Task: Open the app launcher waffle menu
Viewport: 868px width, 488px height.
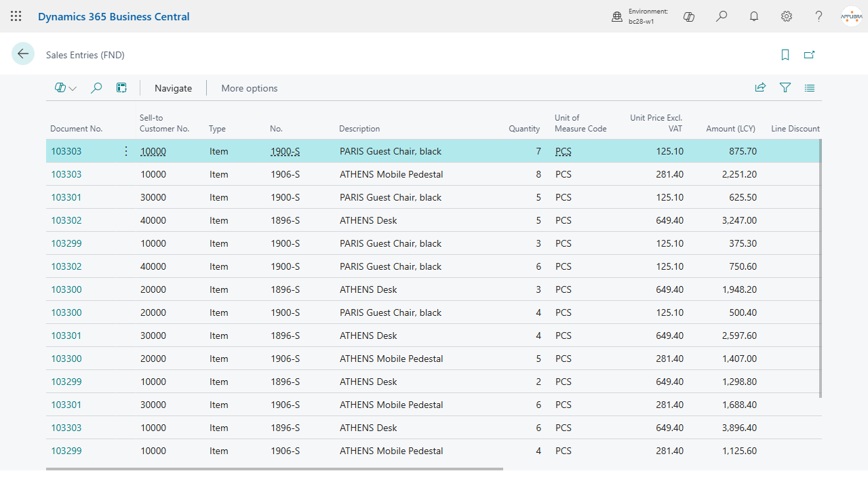Action: pos(16,16)
